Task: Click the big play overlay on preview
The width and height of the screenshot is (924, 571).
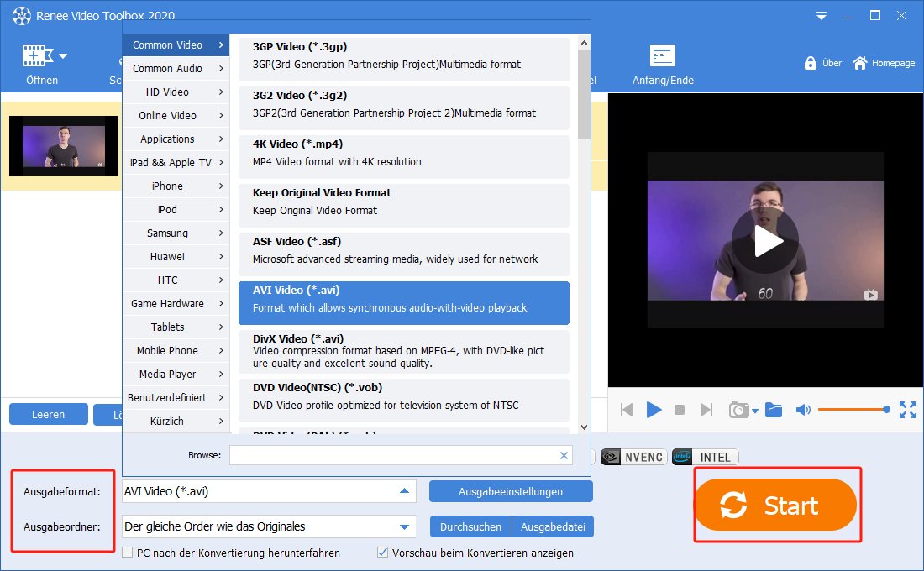Action: coord(765,241)
